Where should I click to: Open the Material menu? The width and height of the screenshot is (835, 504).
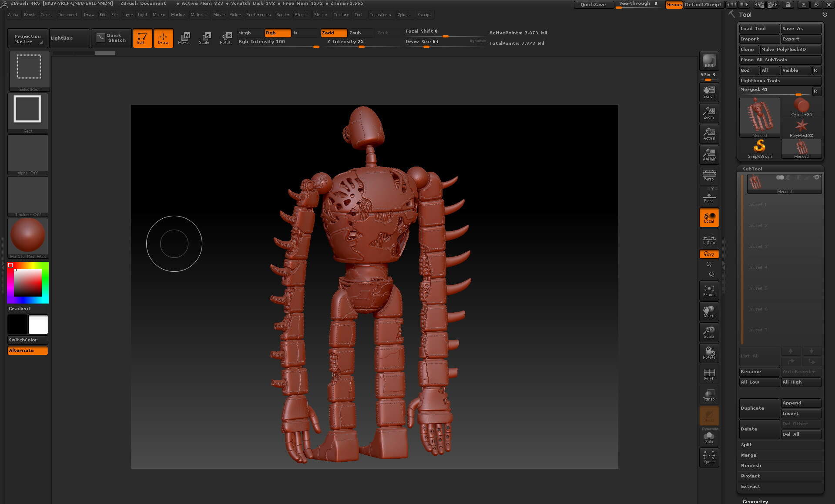(198, 15)
